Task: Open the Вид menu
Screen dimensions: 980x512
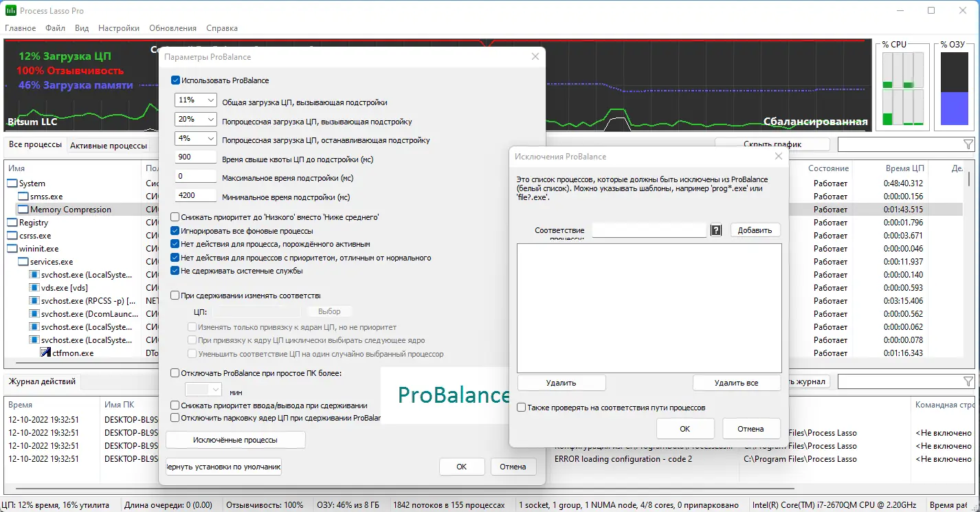Action: (82, 28)
